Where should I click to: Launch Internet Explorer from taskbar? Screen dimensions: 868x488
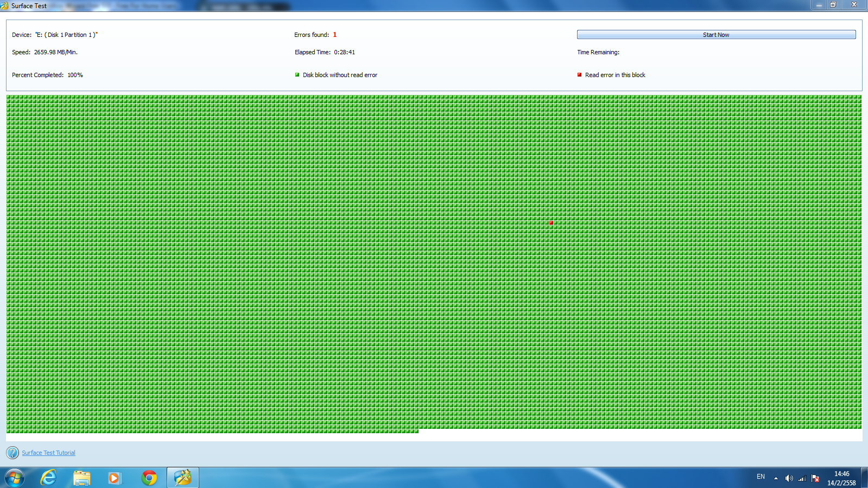click(49, 478)
